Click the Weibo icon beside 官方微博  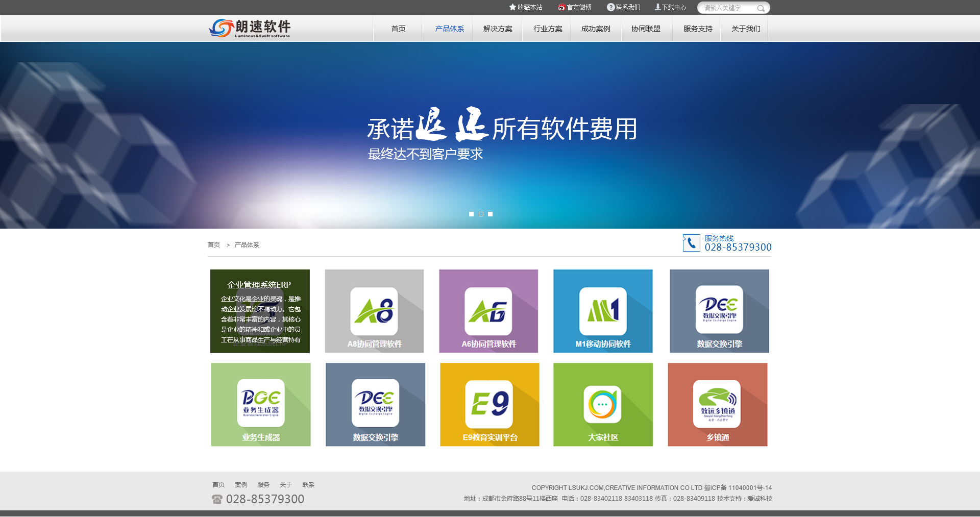coord(561,7)
